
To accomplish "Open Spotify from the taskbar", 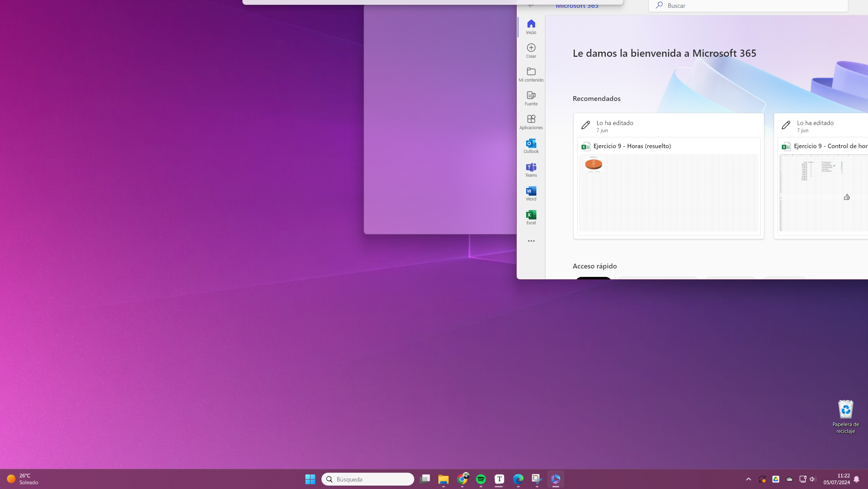I will click(x=481, y=479).
